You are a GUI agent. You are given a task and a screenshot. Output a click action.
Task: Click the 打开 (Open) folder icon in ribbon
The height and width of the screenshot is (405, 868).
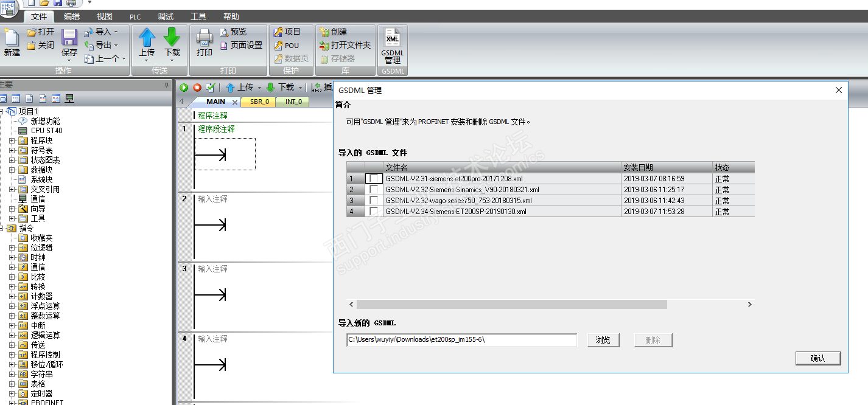(x=32, y=32)
